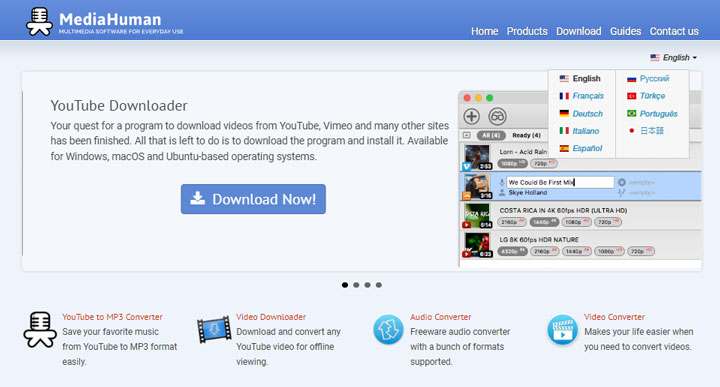
Task: Collapse the English language dropdown
Action: [674, 57]
